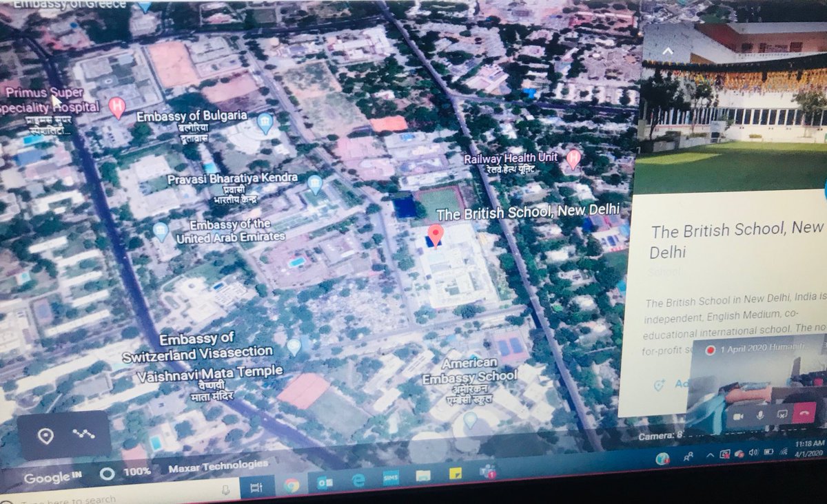
Task: Open the SIMS app from the taskbar
Action: pos(391,479)
